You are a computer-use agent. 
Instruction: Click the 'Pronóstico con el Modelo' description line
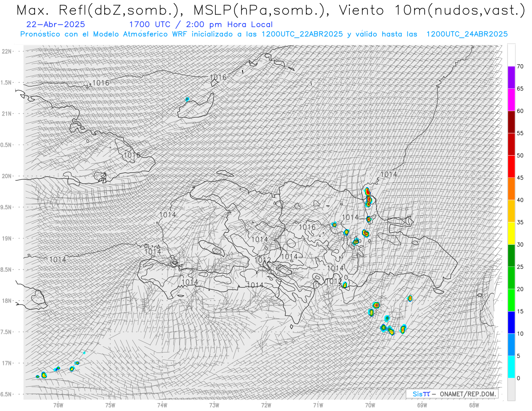coord(264,34)
